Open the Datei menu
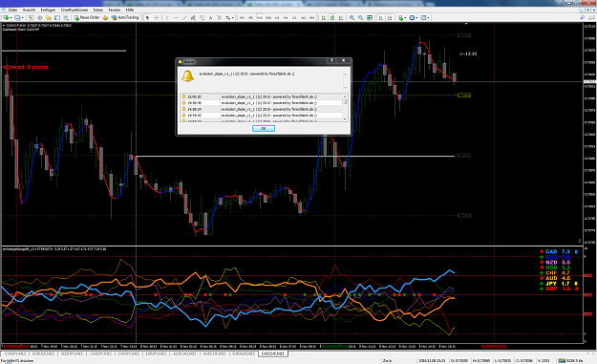The image size is (597, 364). (x=12, y=10)
